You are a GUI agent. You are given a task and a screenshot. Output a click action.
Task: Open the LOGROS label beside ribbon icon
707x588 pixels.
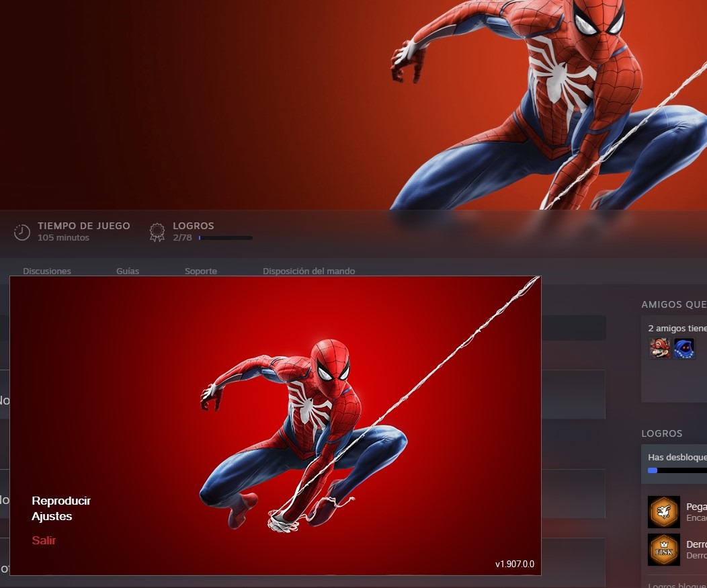click(x=194, y=226)
